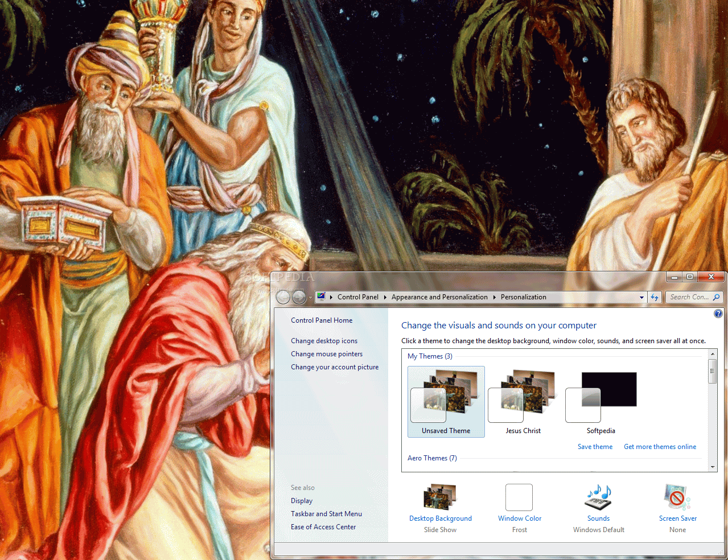The width and height of the screenshot is (728, 560).
Task: Click the Sounds link text
Action: [598, 518]
